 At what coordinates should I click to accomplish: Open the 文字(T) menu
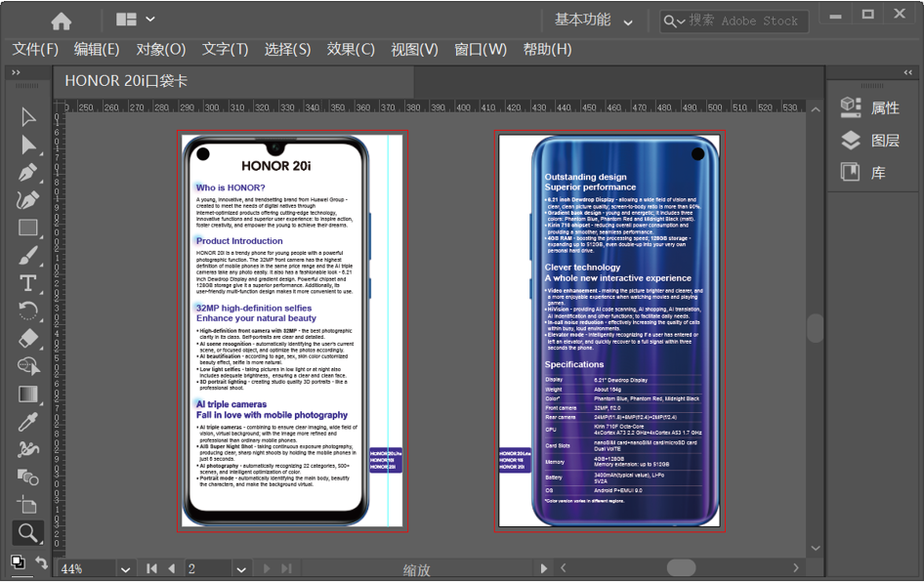(225, 50)
